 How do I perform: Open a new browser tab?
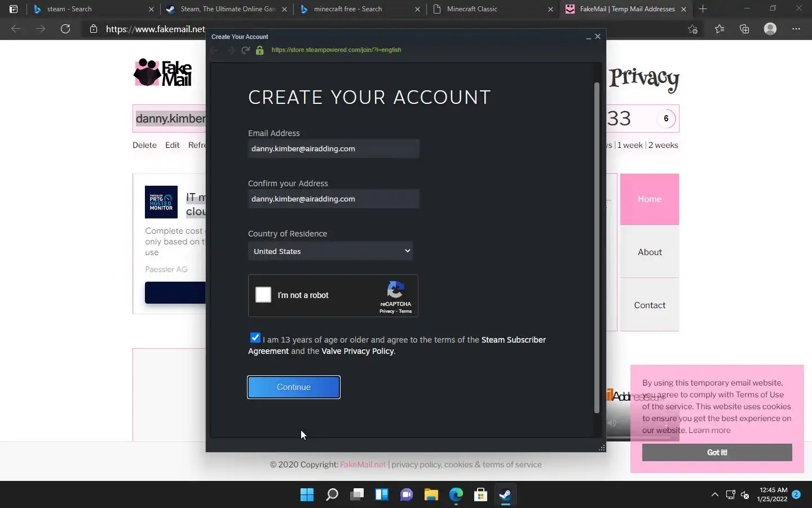(703, 9)
